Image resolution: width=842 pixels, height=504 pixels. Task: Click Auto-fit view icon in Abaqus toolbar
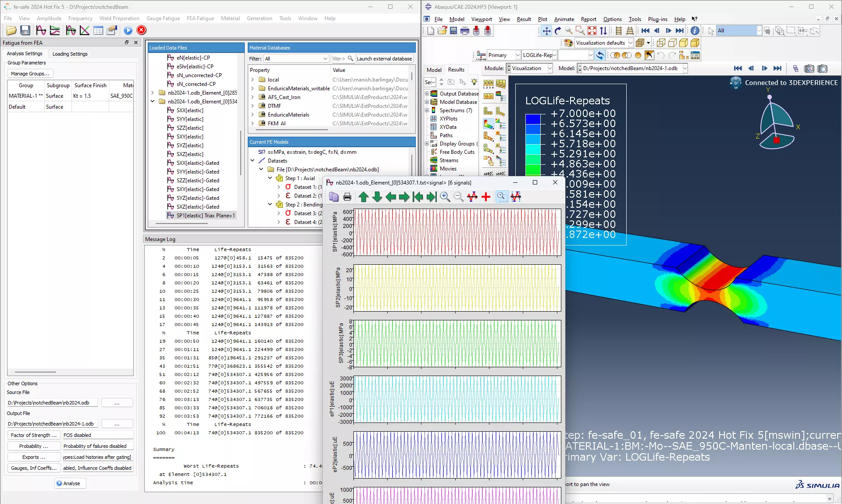(592, 31)
